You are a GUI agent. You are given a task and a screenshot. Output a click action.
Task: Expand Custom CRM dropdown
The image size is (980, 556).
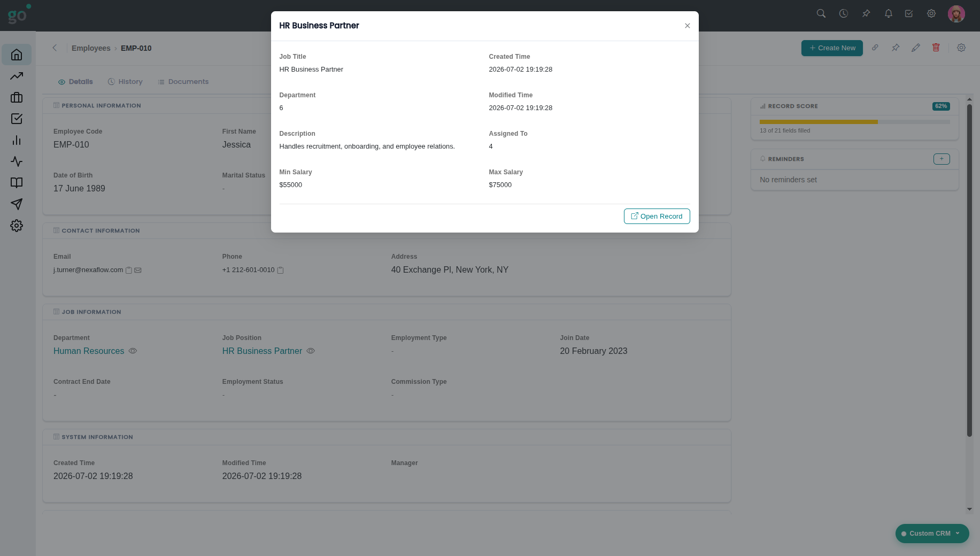[x=932, y=534]
